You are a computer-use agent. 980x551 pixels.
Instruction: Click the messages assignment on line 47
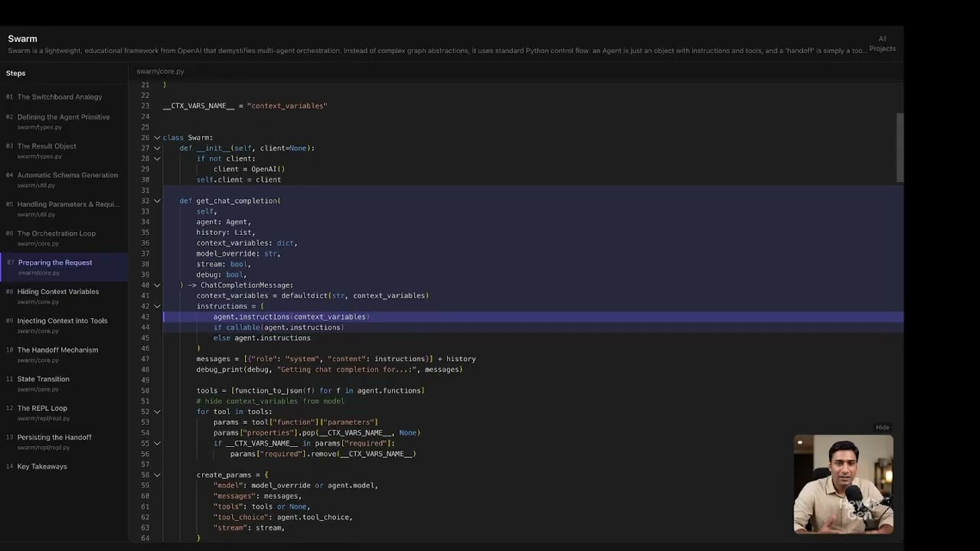coord(336,359)
